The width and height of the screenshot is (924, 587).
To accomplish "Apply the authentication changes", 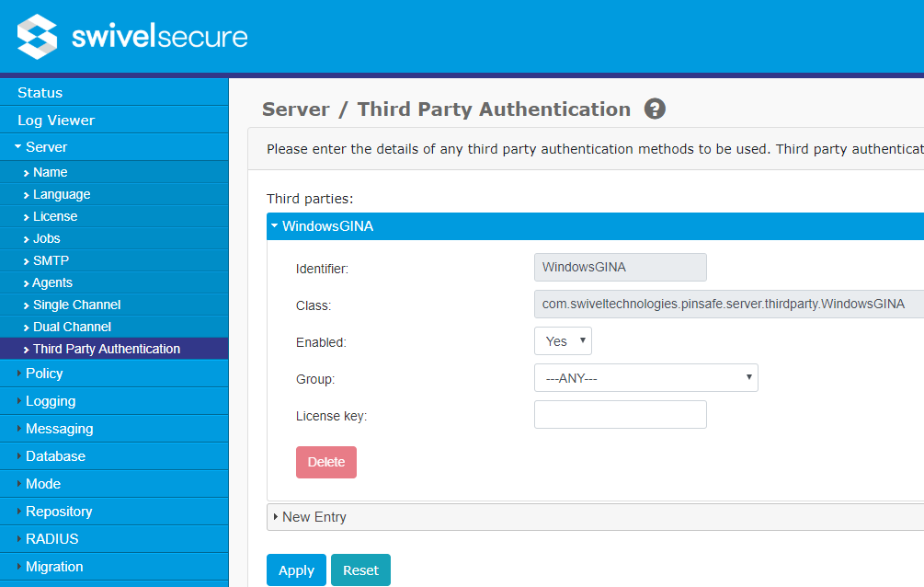I will [x=296, y=570].
